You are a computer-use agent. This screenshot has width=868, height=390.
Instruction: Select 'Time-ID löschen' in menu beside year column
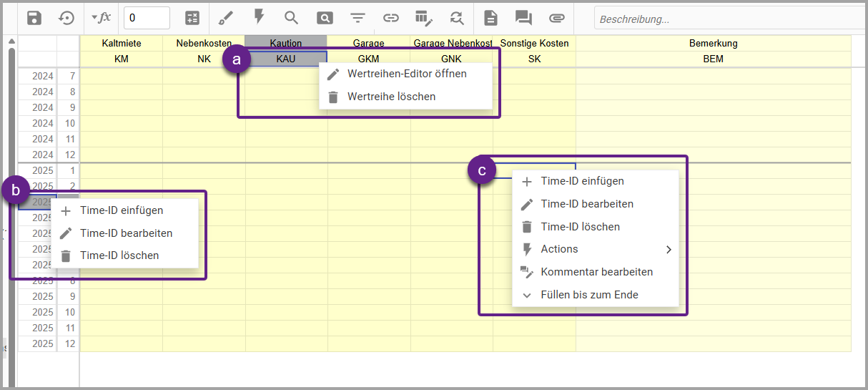pyautogui.click(x=124, y=255)
